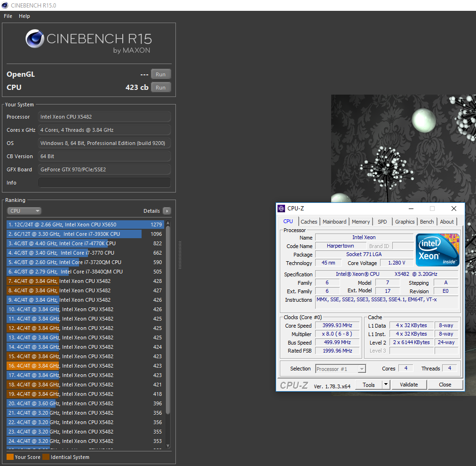Run the OpenGL benchmark
The width and height of the screenshot is (476, 466).
tap(160, 74)
